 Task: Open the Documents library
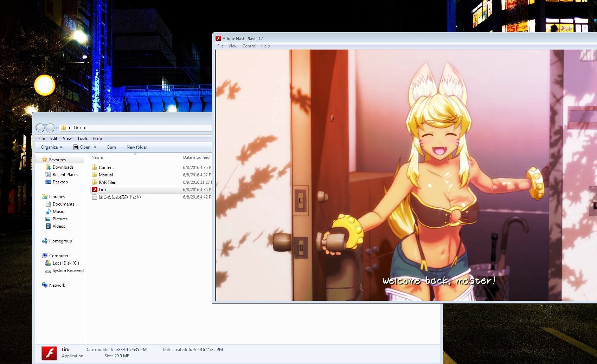63,204
